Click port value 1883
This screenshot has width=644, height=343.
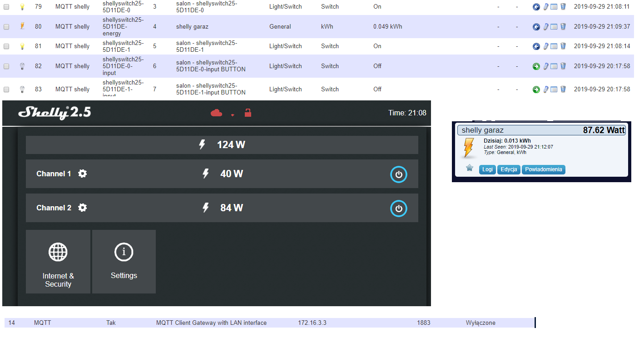pyautogui.click(x=424, y=323)
